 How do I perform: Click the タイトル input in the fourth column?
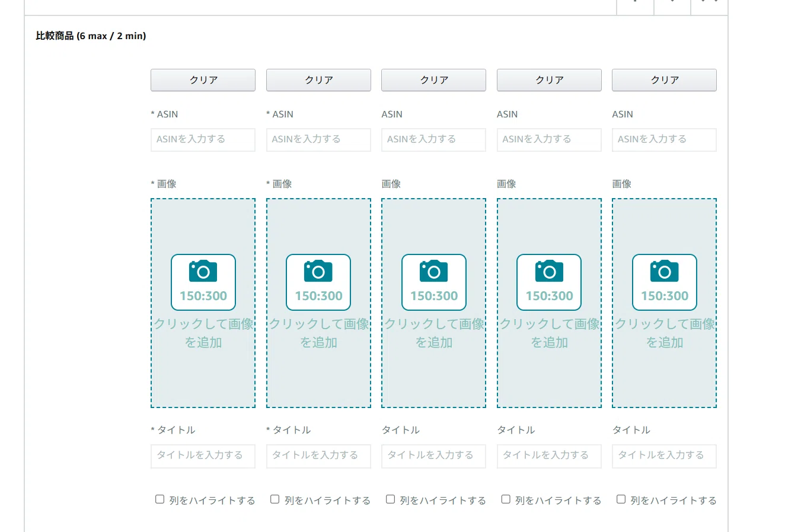(549, 456)
